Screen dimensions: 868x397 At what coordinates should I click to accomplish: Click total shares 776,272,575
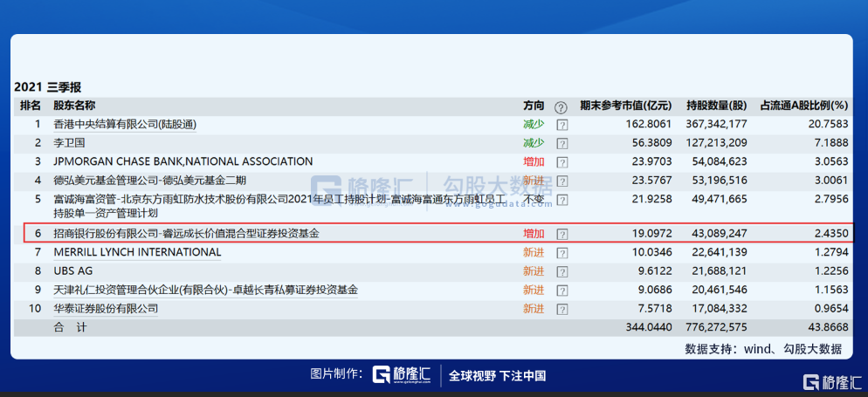(x=717, y=327)
